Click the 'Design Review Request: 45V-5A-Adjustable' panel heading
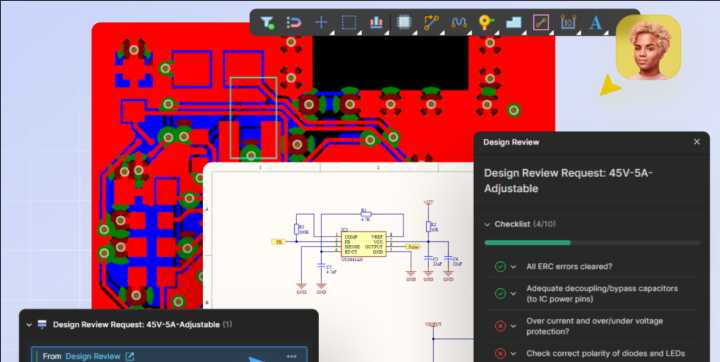 pos(568,181)
